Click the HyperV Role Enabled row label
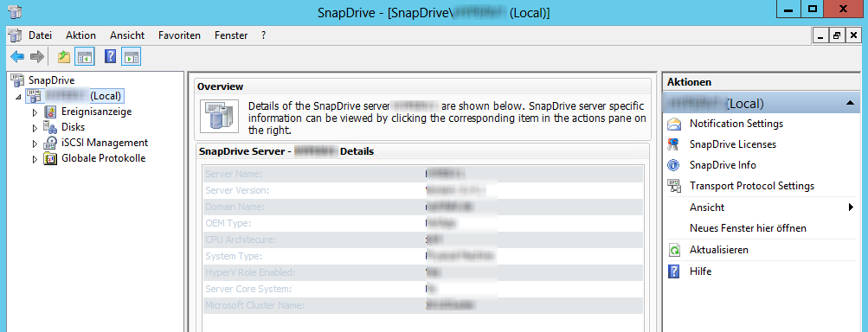Viewport: 868px width, 332px height. pyautogui.click(x=250, y=273)
